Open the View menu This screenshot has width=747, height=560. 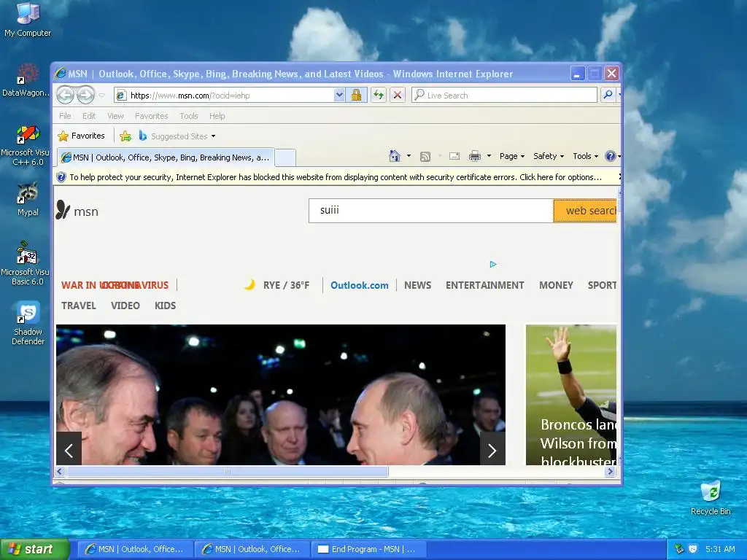click(x=115, y=116)
